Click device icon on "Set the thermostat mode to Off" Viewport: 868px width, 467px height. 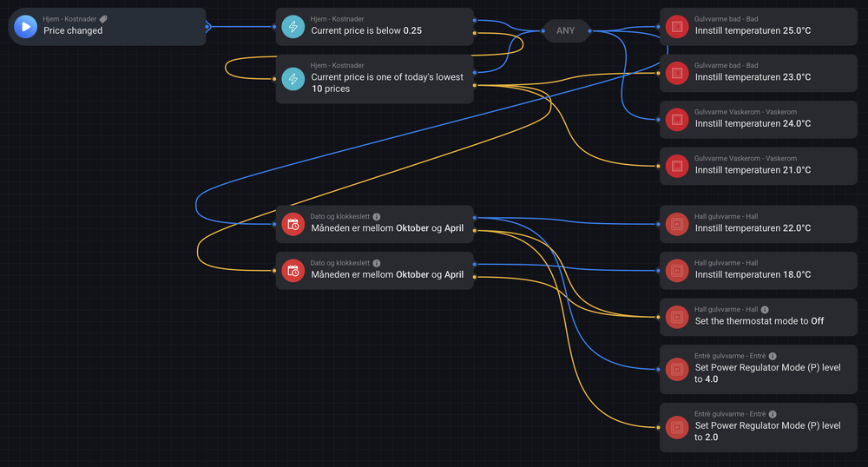(x=676, y=317)
